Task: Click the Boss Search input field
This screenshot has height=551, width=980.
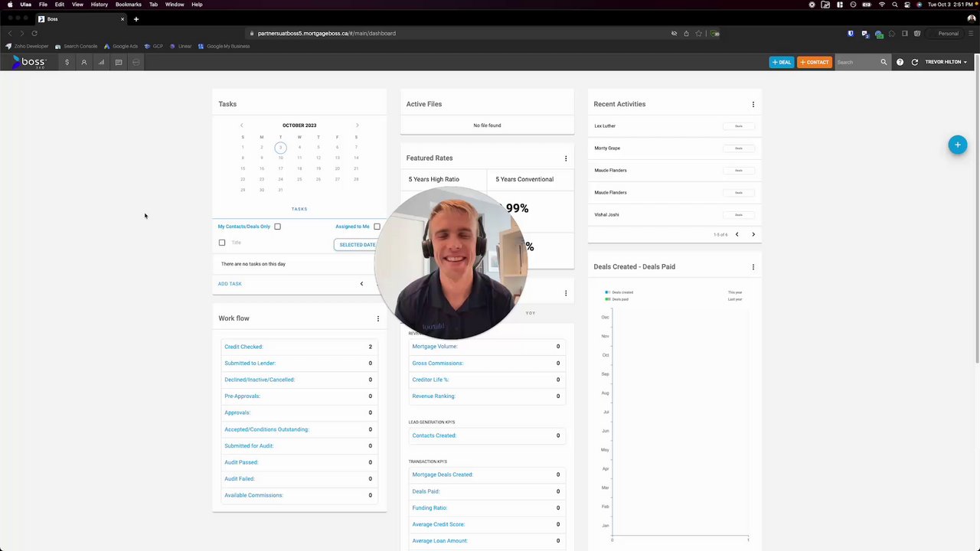Action: (857, 62)
